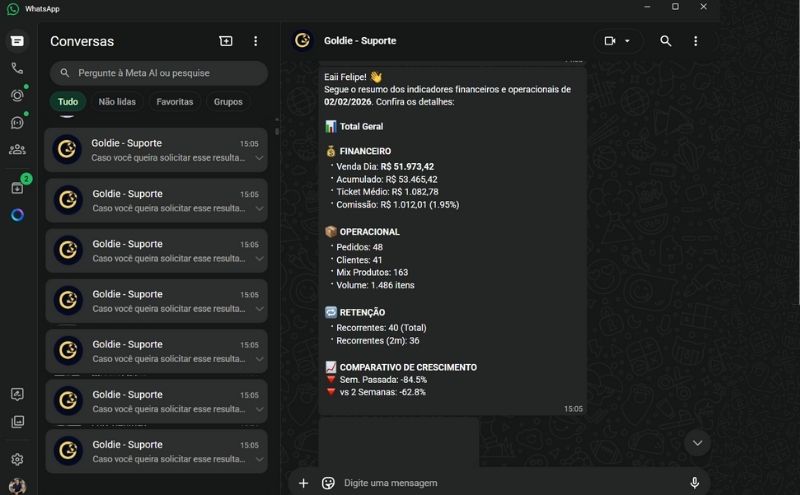The height and width of the screenshot is (495, 800).
Task: Launch Meta AI from the sidebar
Action: (x=17, y=215)
